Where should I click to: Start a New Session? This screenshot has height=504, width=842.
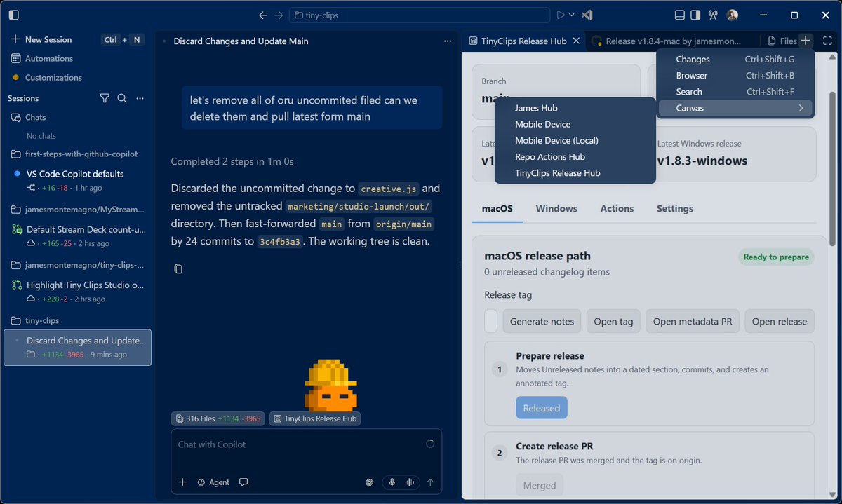[48, 39]
